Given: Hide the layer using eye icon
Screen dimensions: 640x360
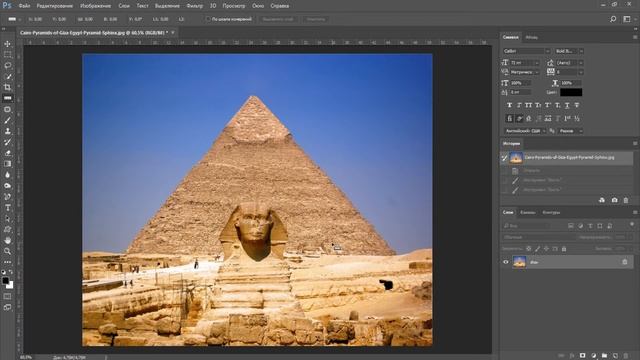Looking at the screenshot, I should pos(506,262).
